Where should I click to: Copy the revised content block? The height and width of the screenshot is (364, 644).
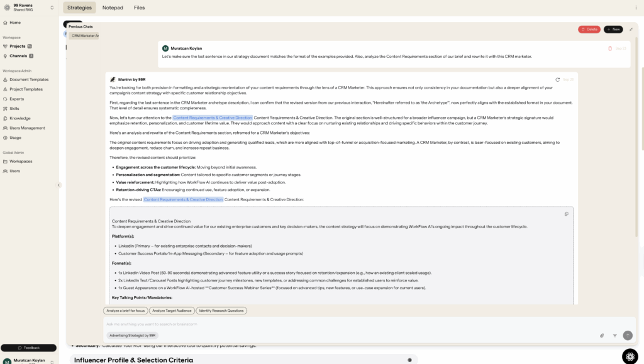coord(566,214)
